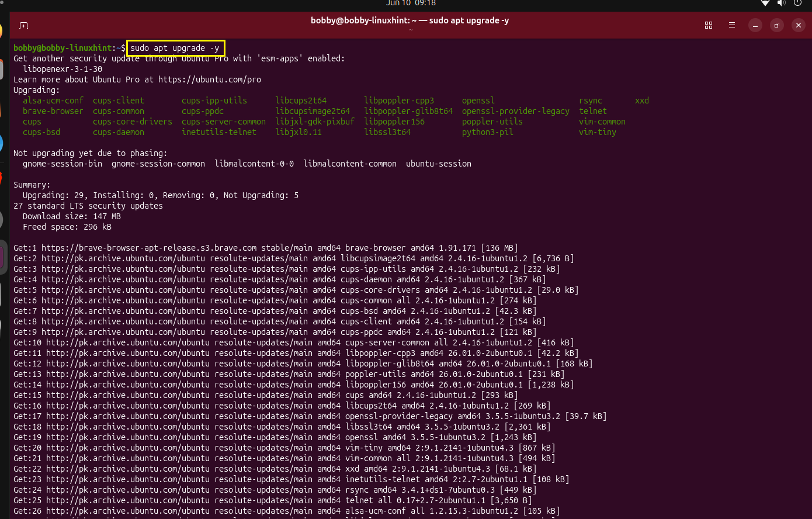Click the package name libmalcontent-common
The height and width of the screenshot is (519, 812).
(x=350, y=164)
